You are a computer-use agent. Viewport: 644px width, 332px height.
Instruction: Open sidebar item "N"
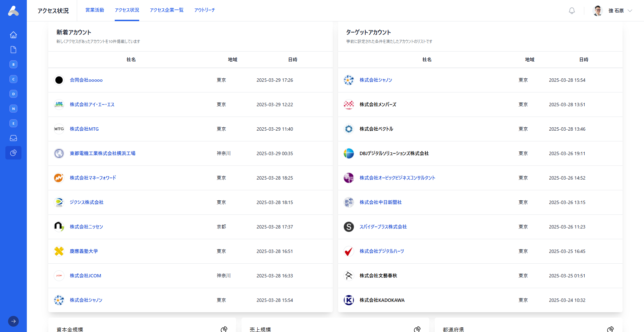click(x=13, y=109)
